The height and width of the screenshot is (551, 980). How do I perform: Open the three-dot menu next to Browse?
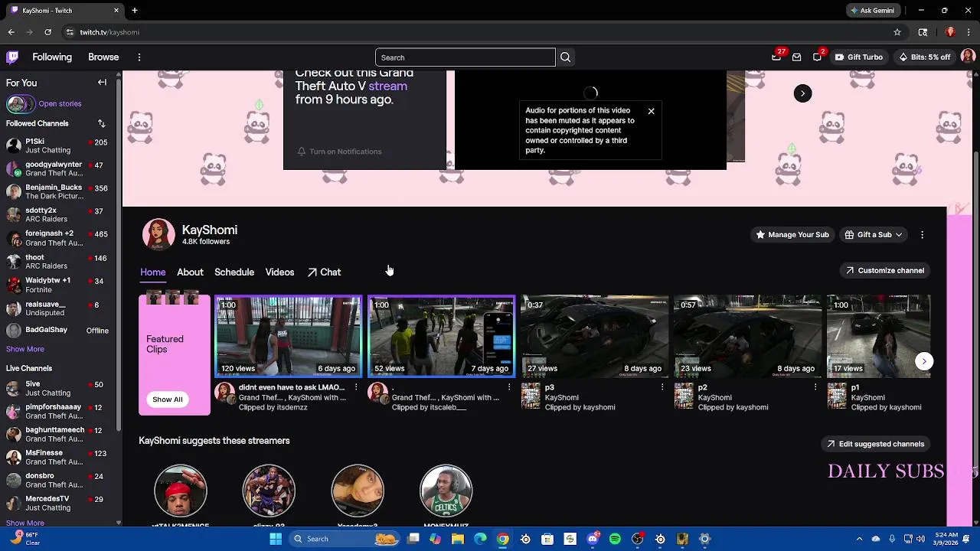pyautogui.click(x=139, y=57)
